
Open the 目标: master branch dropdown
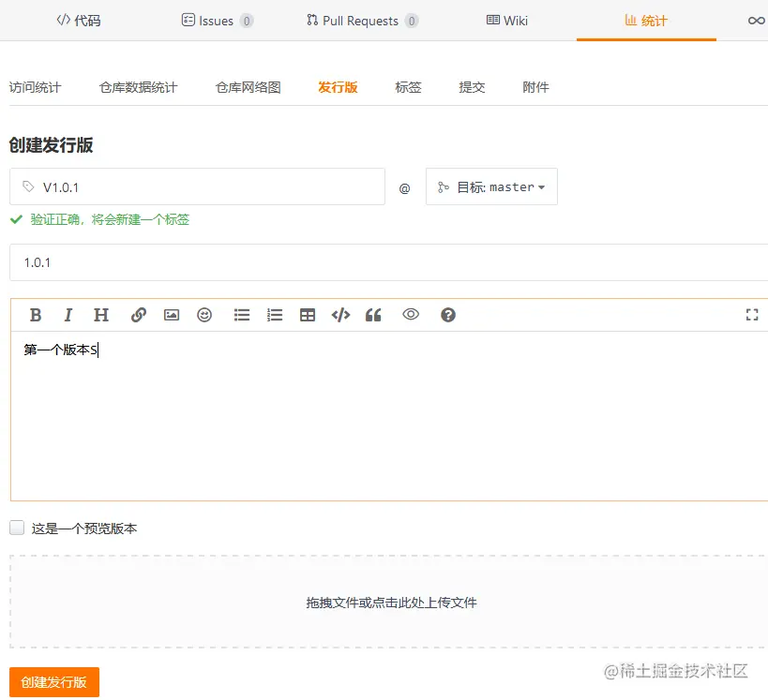click(x=491, y=186)
